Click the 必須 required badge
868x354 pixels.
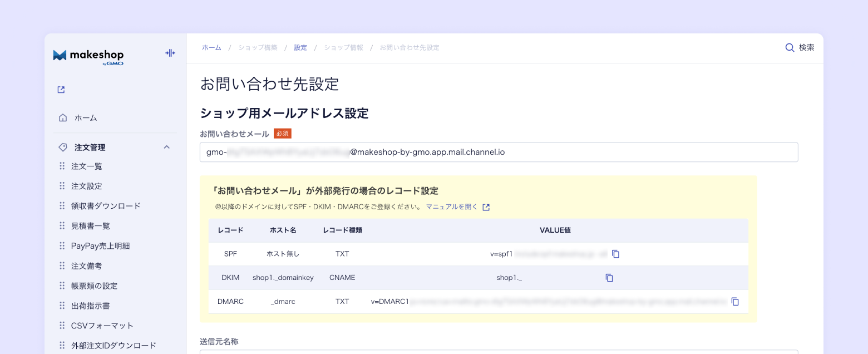click(283, 134)
